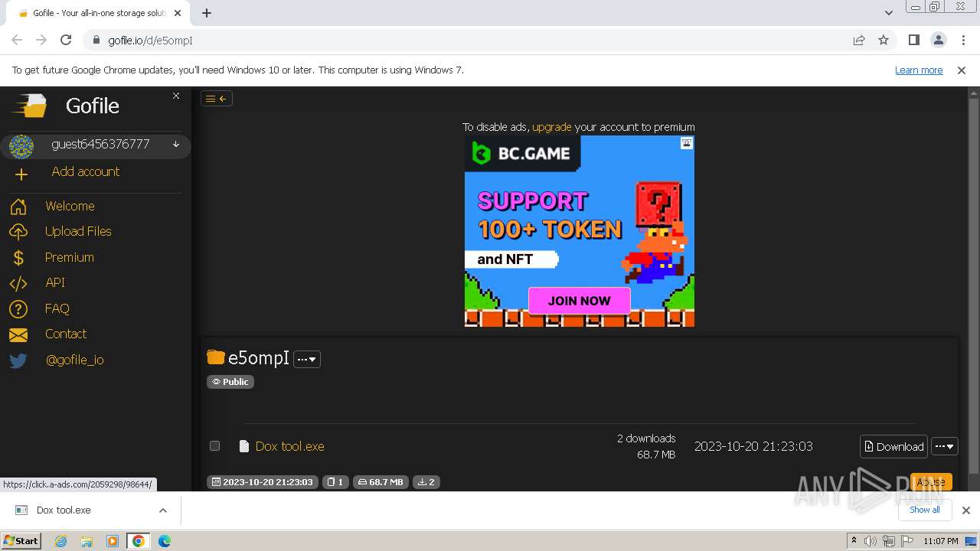Open Chrome three-dot menu
Viewport: 980px width, 551px height.
(963, 40)
